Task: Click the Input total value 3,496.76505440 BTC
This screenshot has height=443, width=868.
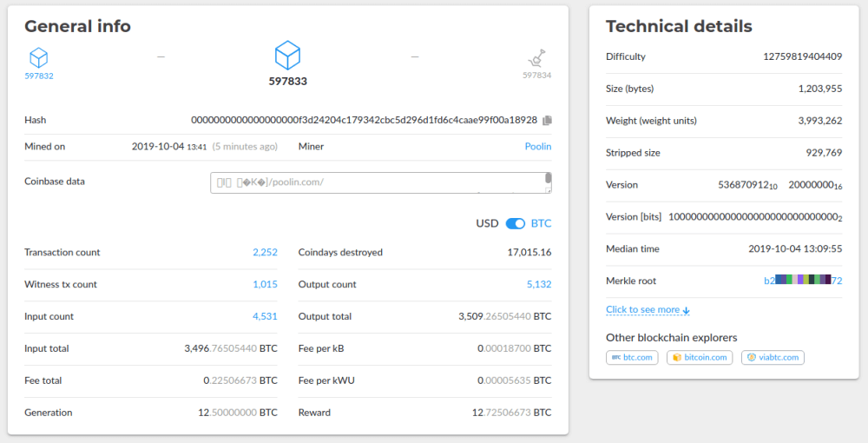Action: (x=231, y=348)
